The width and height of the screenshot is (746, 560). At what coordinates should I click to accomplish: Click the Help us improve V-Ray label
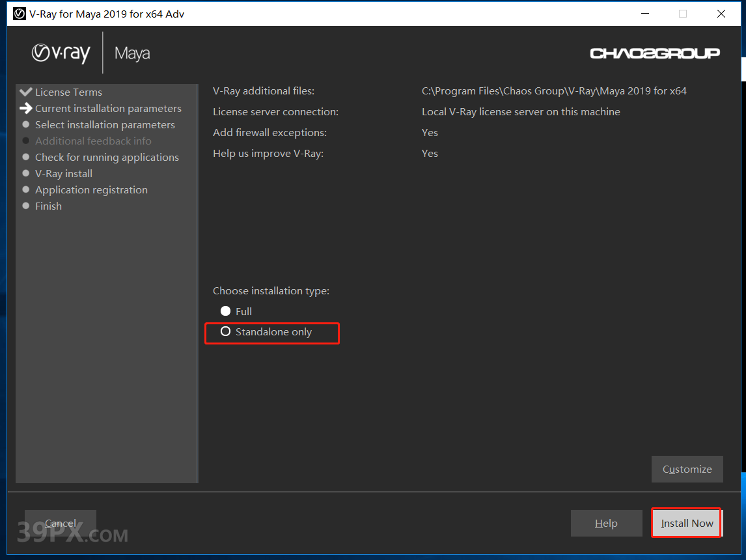268,154
